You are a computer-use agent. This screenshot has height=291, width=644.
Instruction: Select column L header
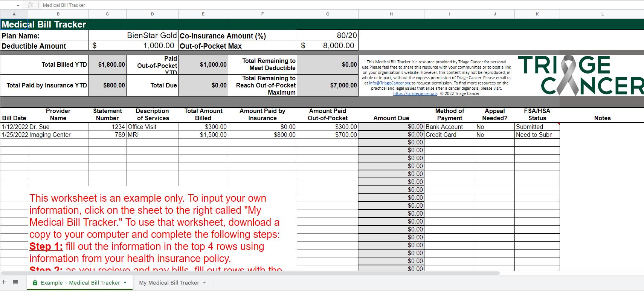[602, 14]
